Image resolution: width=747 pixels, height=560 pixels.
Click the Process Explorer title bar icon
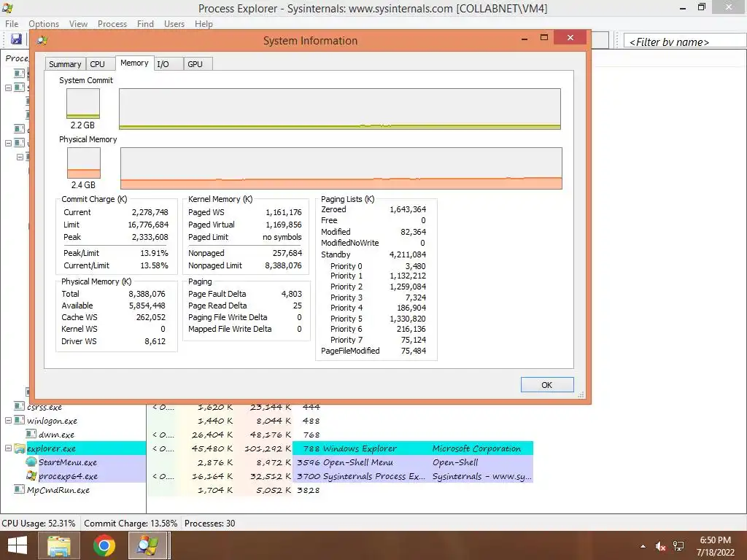7,7
